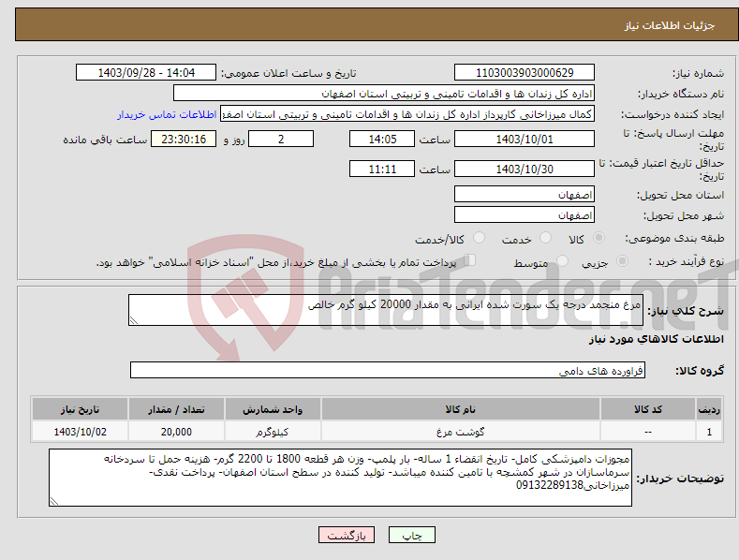Viewport: 739px width, 560px height.
Task: Select the جزیی purchase type radio
Action: [622, 260]
